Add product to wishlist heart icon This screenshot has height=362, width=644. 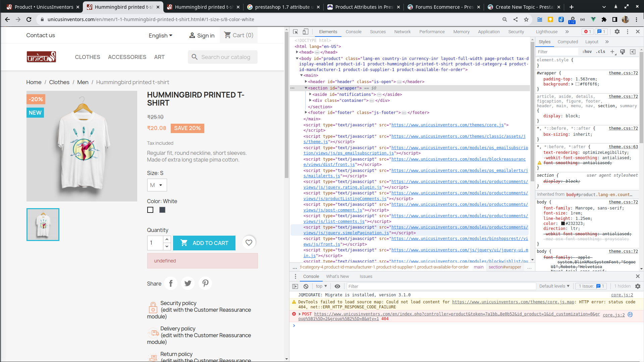(x=249, y=243)
